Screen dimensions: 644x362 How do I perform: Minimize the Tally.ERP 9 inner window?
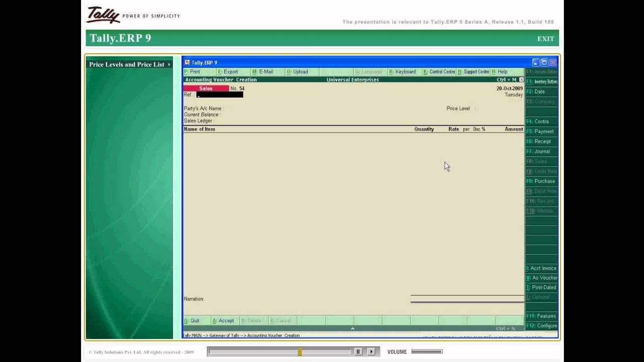tap(536, 62)
